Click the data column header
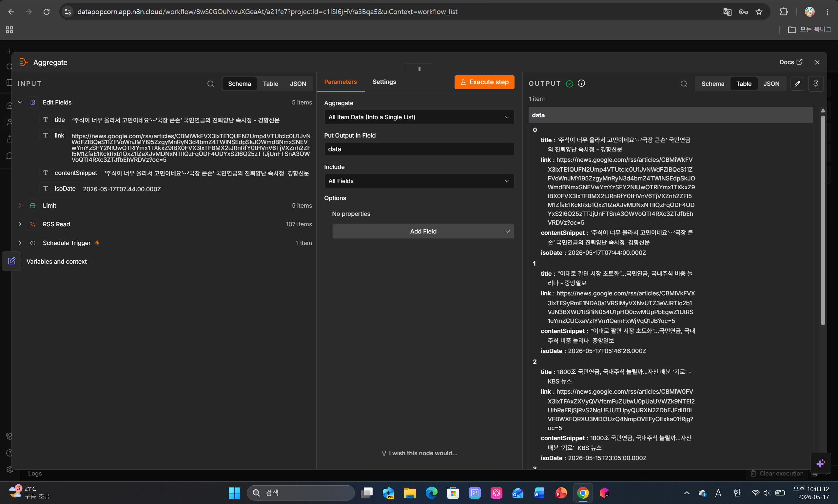This screenshot has width=838, height=504. [670, 115]
